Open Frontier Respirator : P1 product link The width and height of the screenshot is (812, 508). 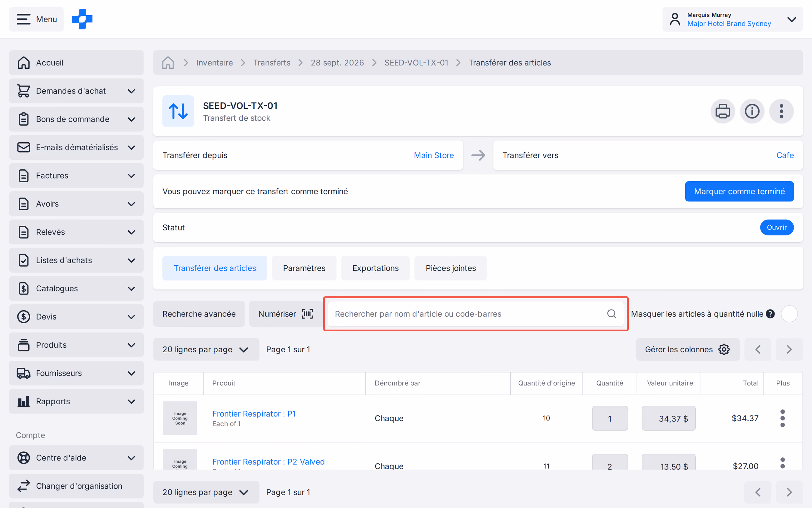pos(254,414)
